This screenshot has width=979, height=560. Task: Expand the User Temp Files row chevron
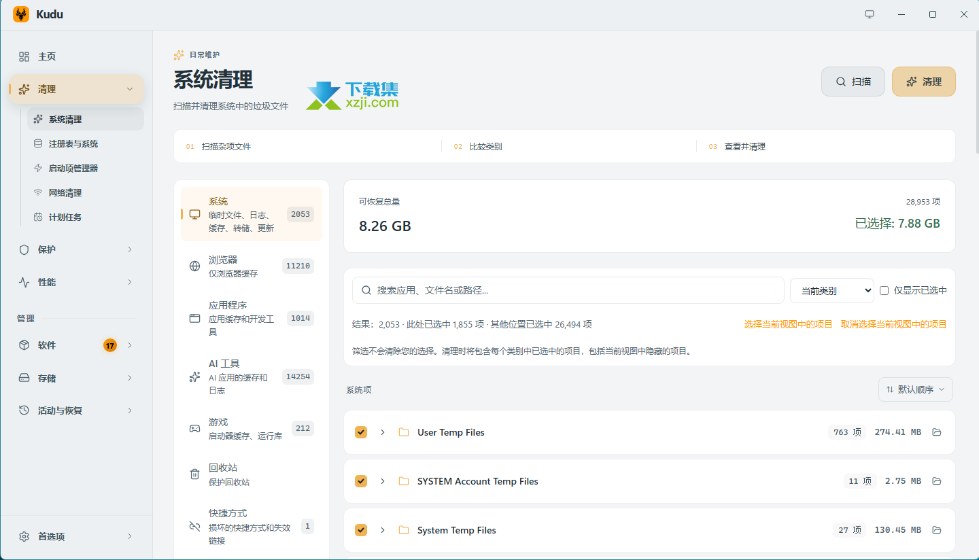point(383,432)
